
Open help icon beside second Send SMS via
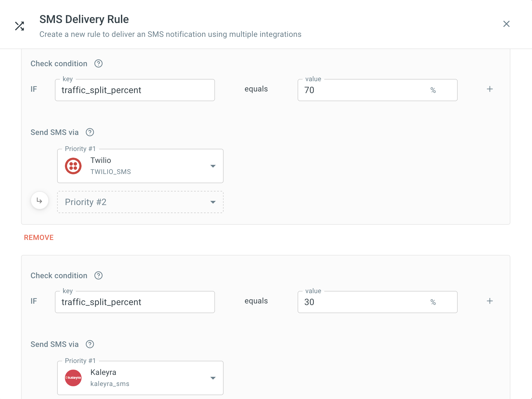coord(90,344)
